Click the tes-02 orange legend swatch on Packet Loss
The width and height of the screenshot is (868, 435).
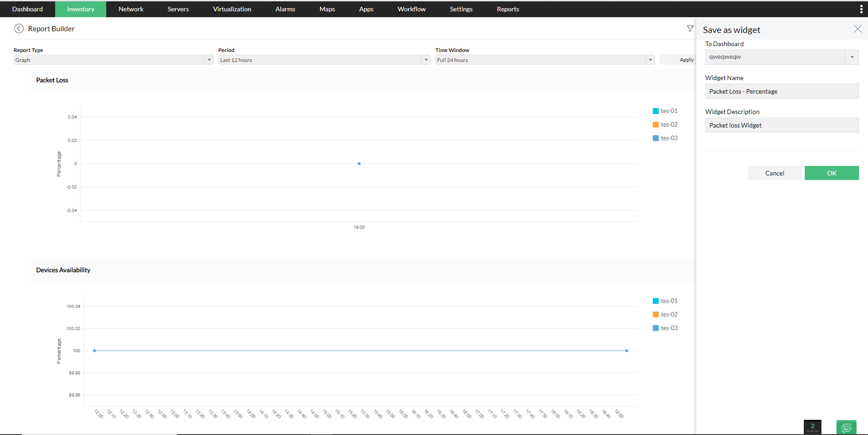tap(656, 124)
